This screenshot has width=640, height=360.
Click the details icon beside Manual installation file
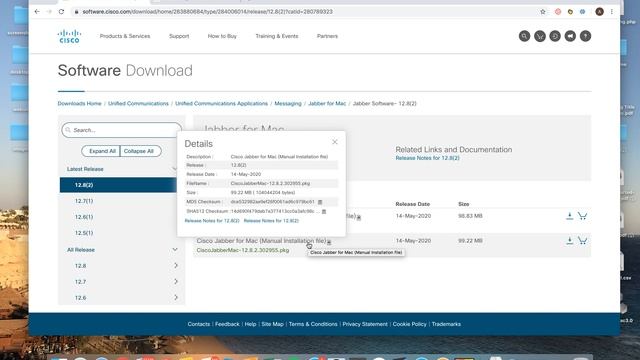coord(329,242)
